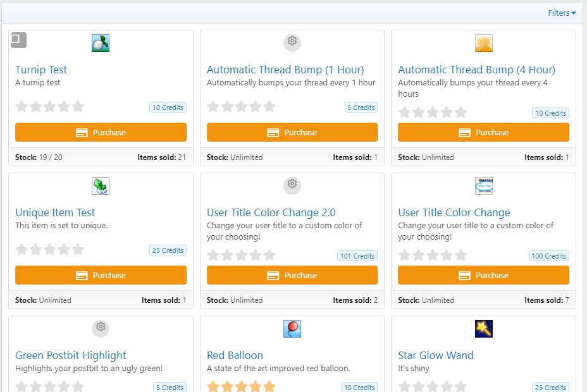Screen dimensions: 587x392
Task: Purchase Automatic Thread Bump (1 Hour)
Action: (x=292, y=132)
